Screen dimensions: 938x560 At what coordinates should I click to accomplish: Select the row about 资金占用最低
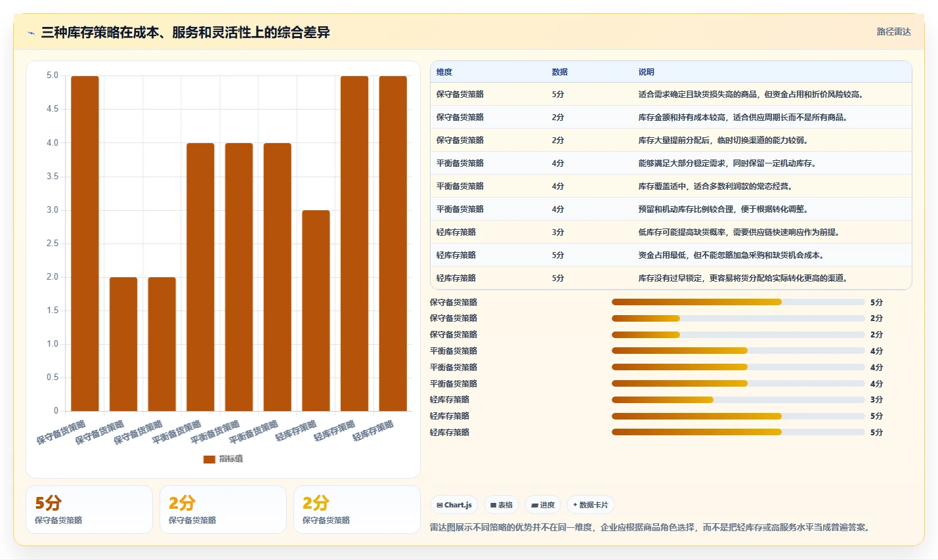(671, 255)
